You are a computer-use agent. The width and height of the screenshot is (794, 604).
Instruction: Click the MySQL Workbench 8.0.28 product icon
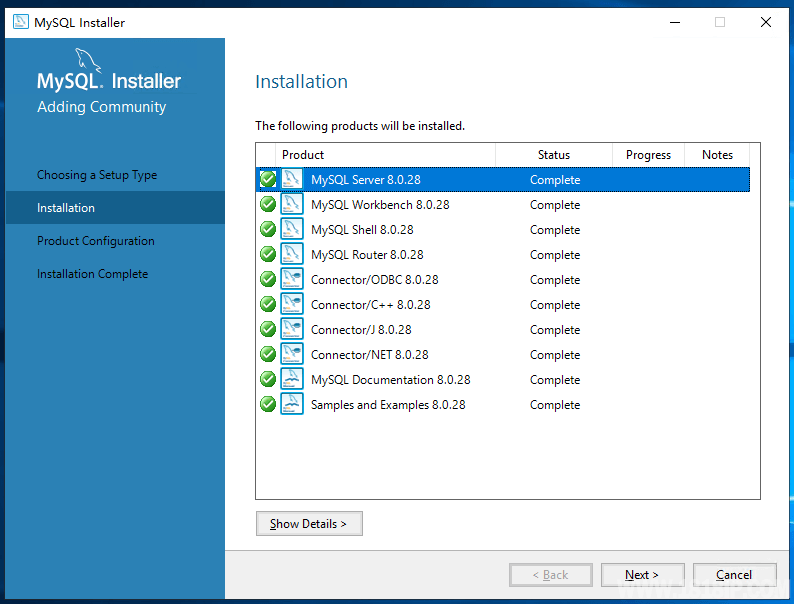(x=292, y=204)
